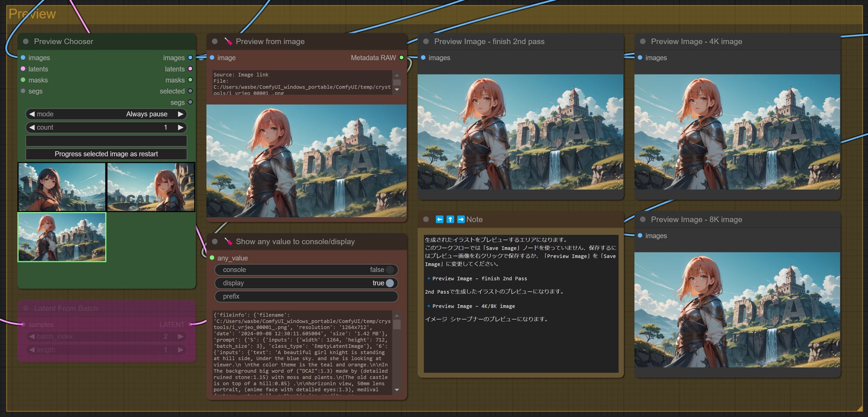Increase count with the right arrow
The width and height of the screenshot is (868, 417).
click(180, 128)
